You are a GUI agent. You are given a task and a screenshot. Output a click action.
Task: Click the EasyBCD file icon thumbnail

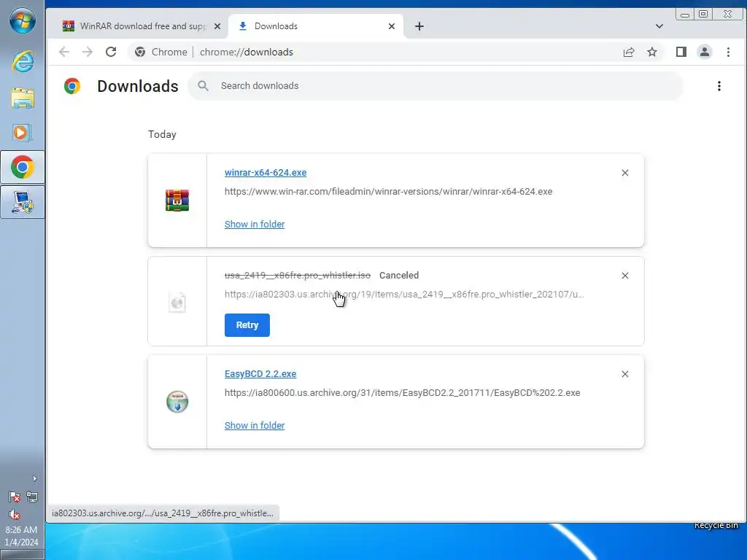(177, 402)
